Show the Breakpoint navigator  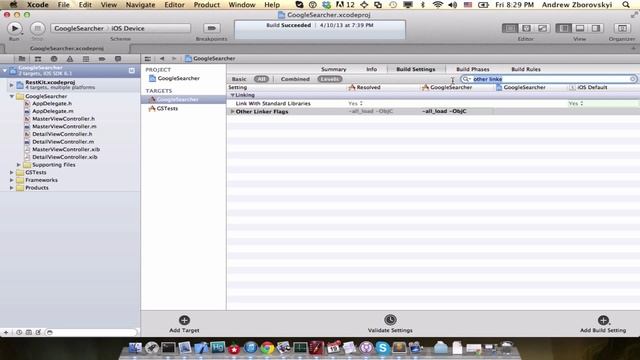point(102,59)
